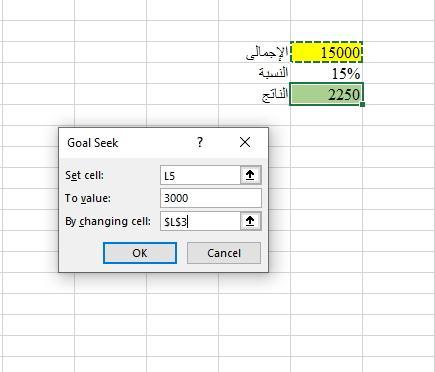Select the cell showing 15%

click(x=326, y=73)
